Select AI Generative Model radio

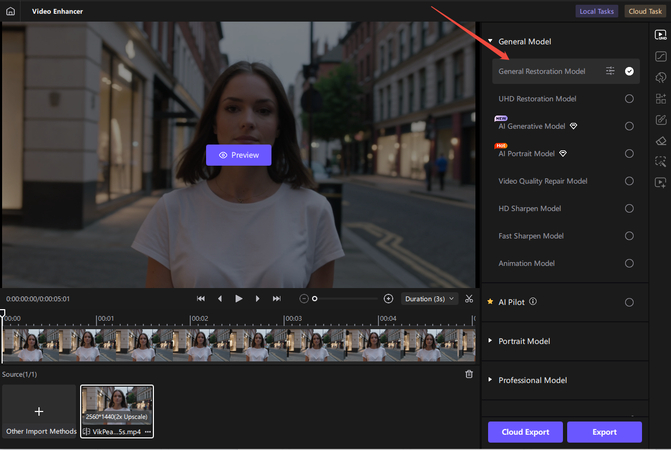pos(629,126)
